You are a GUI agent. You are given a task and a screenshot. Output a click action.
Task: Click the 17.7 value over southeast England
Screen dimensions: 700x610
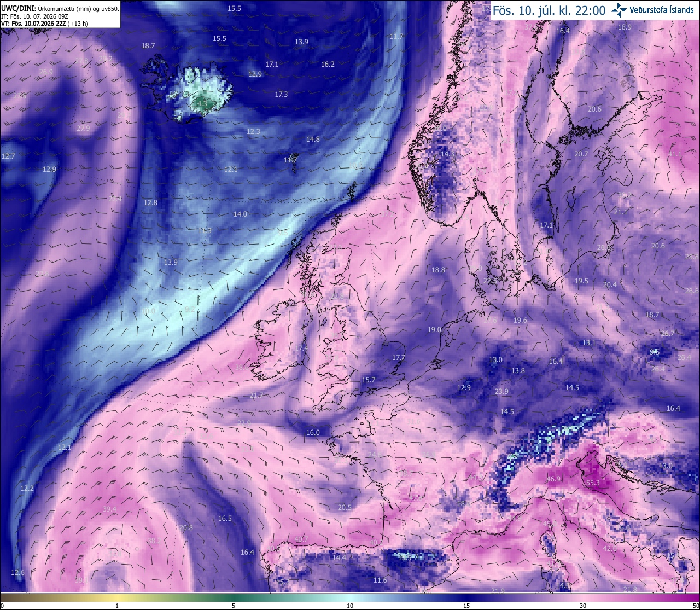click(399, 357)
